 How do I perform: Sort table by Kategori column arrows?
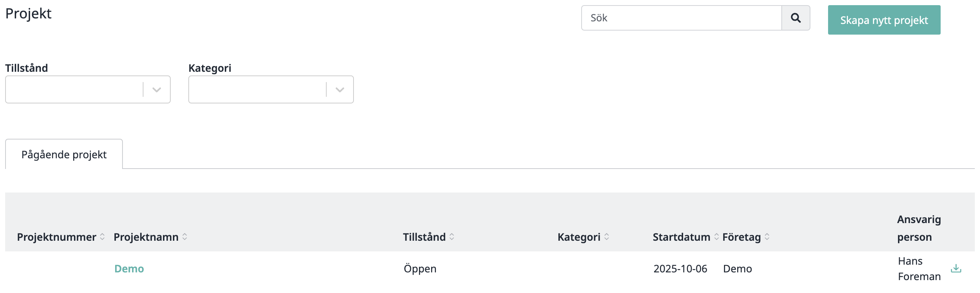pos(606,237)
